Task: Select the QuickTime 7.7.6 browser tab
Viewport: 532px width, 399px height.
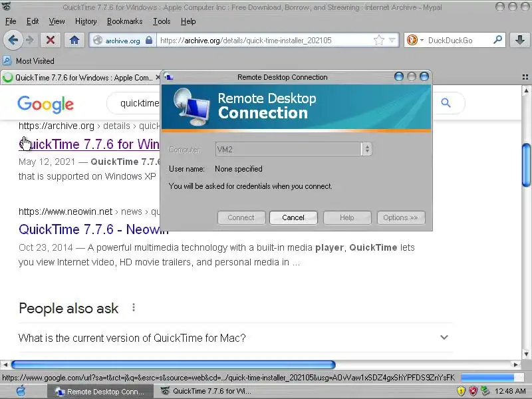Action: (80, 78)
